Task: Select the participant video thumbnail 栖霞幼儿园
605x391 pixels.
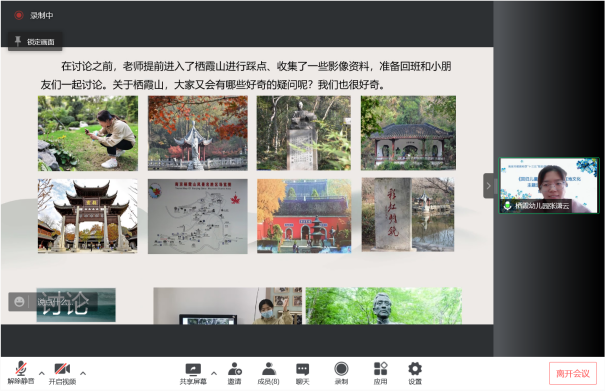Action: coord(549,185)
